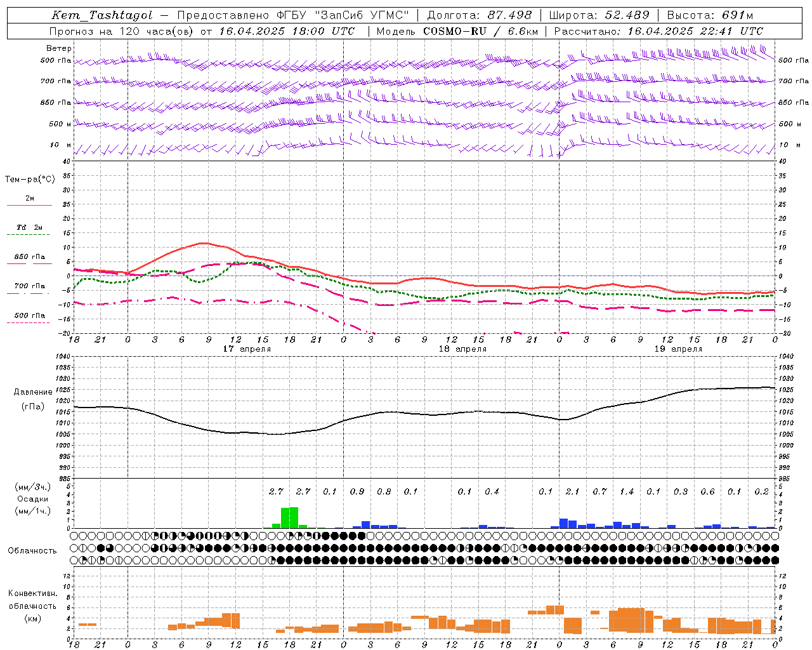
Task: Click the '18 апреля' date label
Action: [x=462, y=349]
